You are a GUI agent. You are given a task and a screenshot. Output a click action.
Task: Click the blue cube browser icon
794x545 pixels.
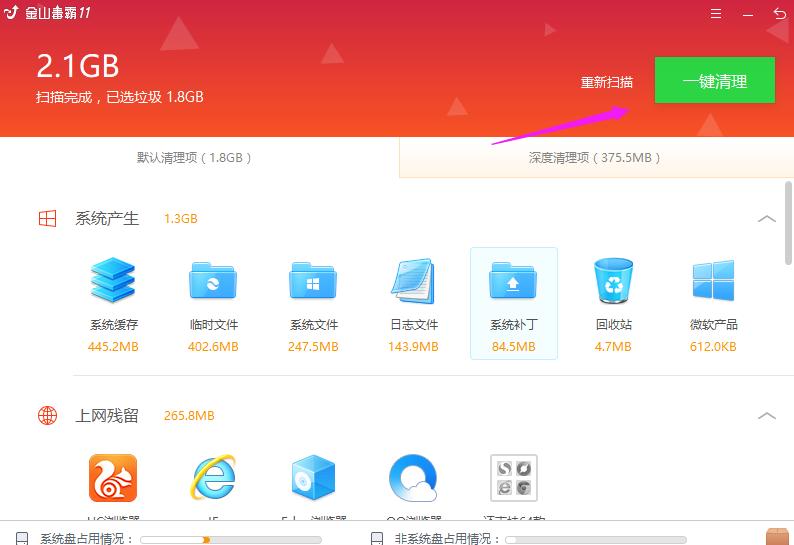point(313,478)
